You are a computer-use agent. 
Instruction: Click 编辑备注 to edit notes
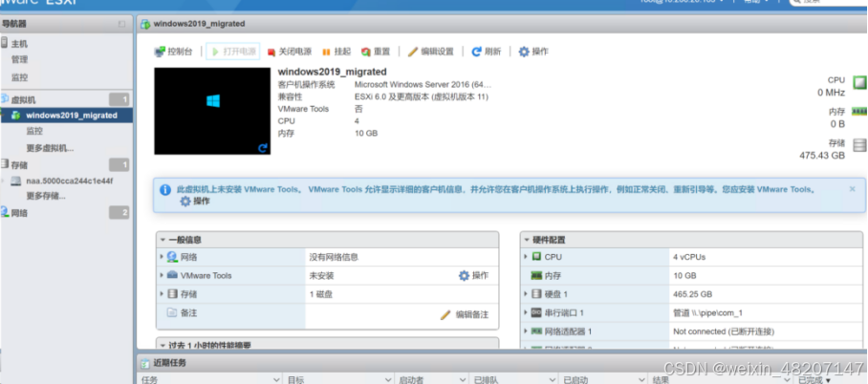(x=465, y=314)
